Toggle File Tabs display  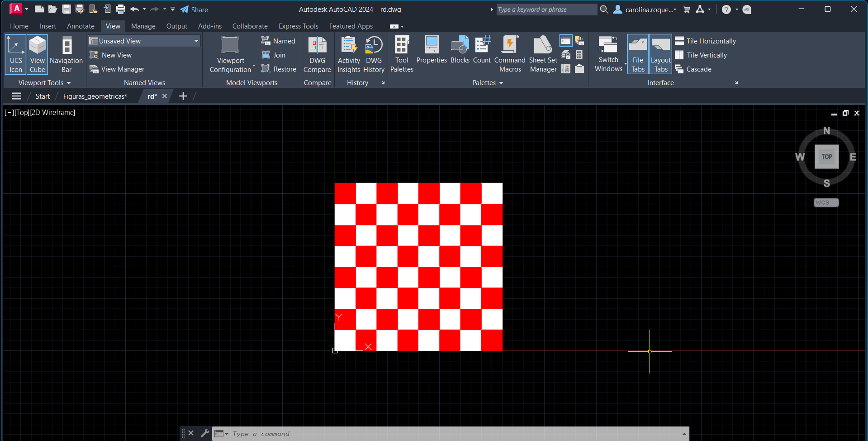tap(638, 54)
